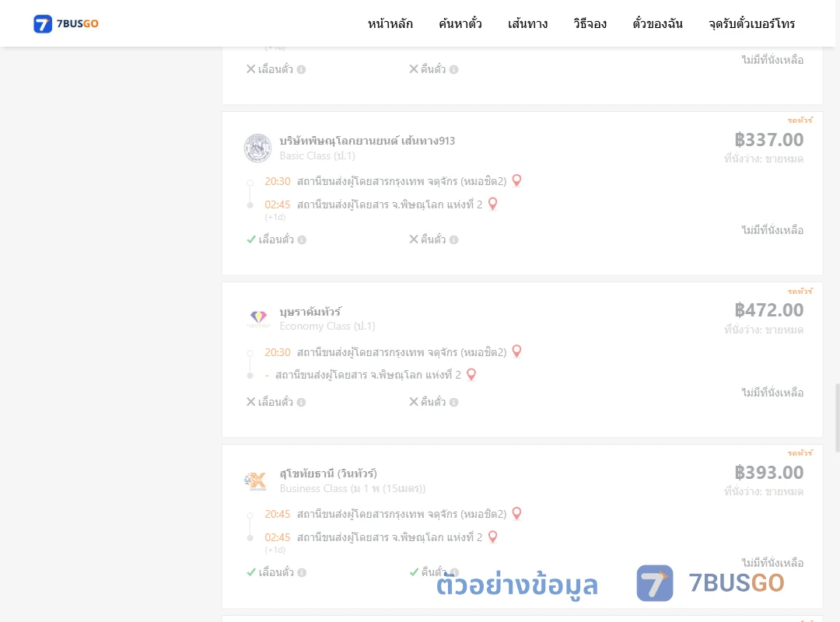Open ค้นหาตั๋ว in the top navigation
The image size is (840, 622).
coord(460,23)
